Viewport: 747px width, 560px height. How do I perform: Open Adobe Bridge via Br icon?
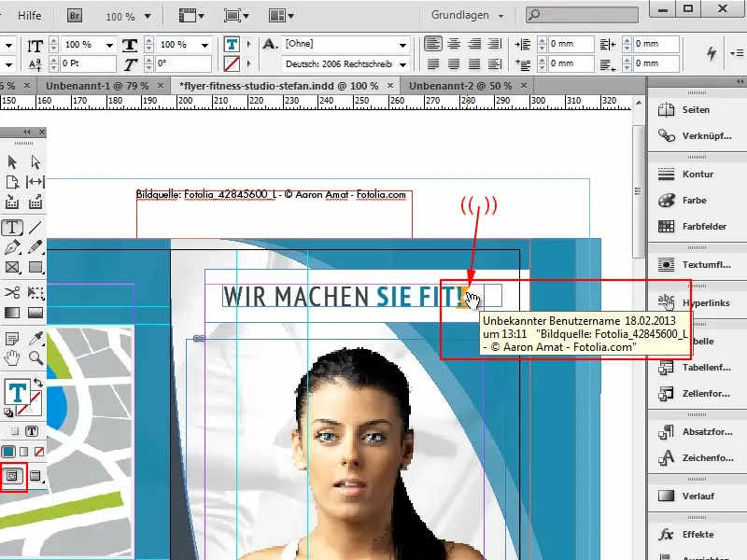click(x=75, y=15)
